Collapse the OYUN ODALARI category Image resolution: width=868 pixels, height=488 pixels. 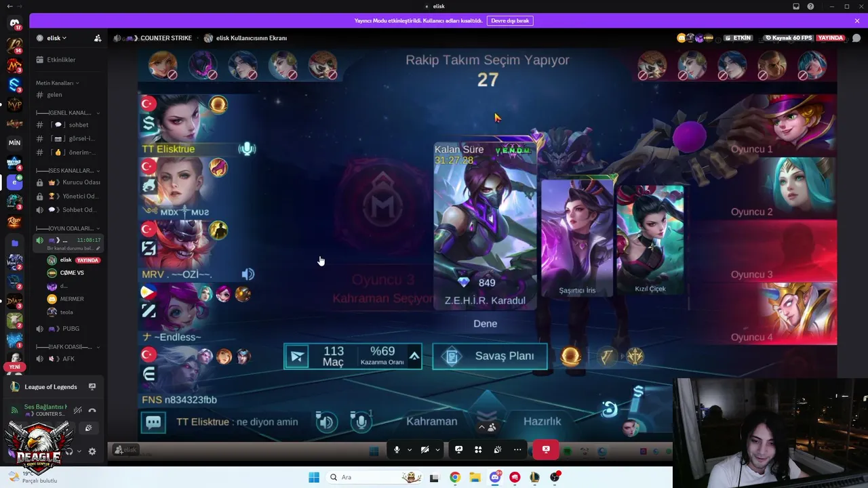coord(68,228)
